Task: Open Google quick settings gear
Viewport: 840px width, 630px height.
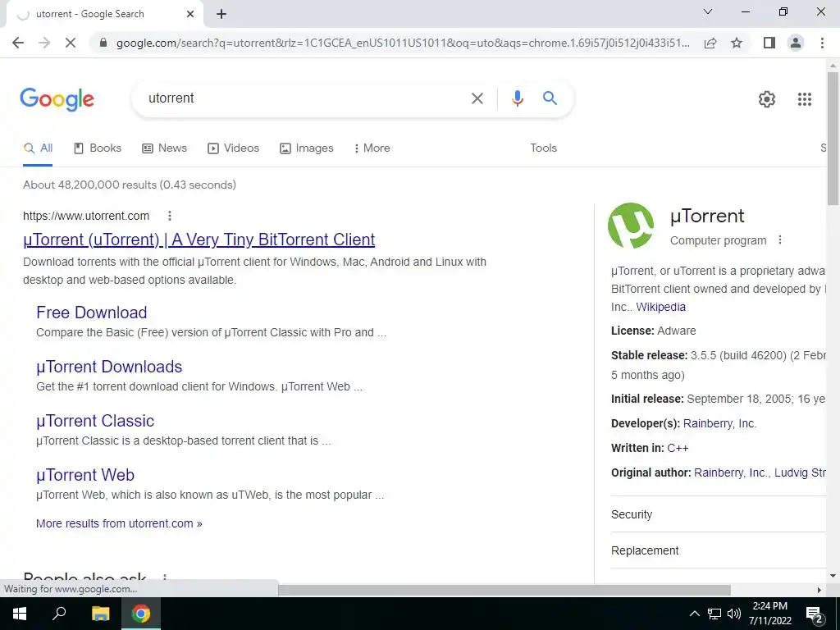Action: coord(767,99)
